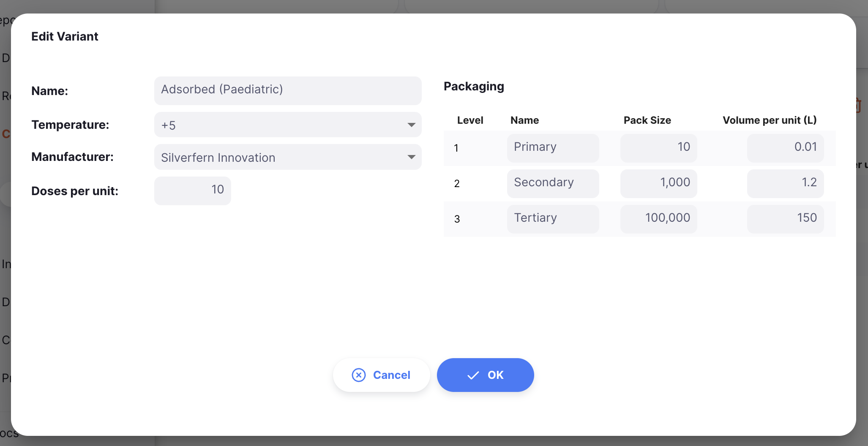This screenshot has width=868, height=446.
Task: Click the +5 temperature combo box
Action: tap(288, 125)
